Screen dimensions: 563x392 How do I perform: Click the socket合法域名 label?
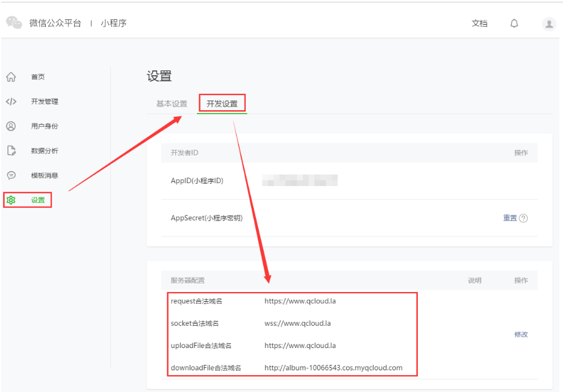194,323
